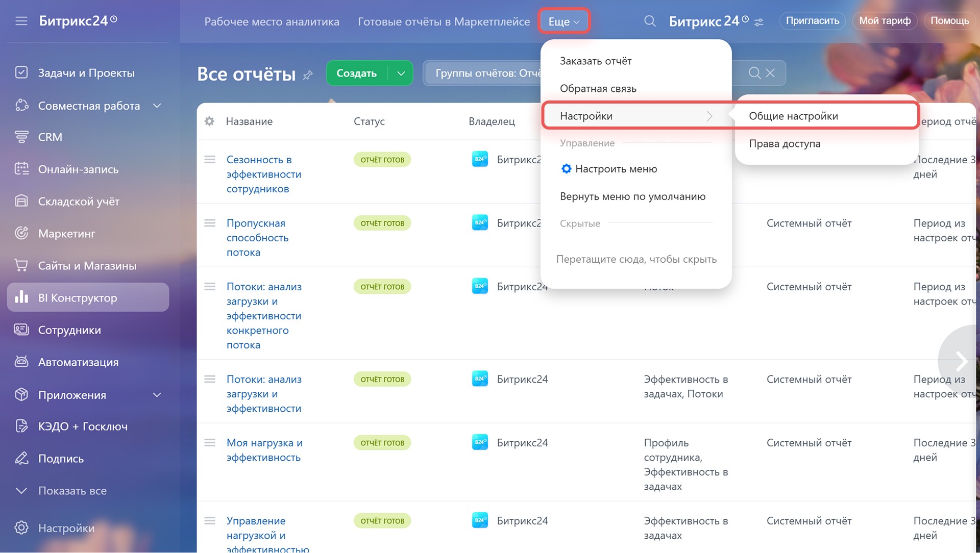Click the Складской учёт icon
Screen dimensions: 980x553
click(21, 201)
